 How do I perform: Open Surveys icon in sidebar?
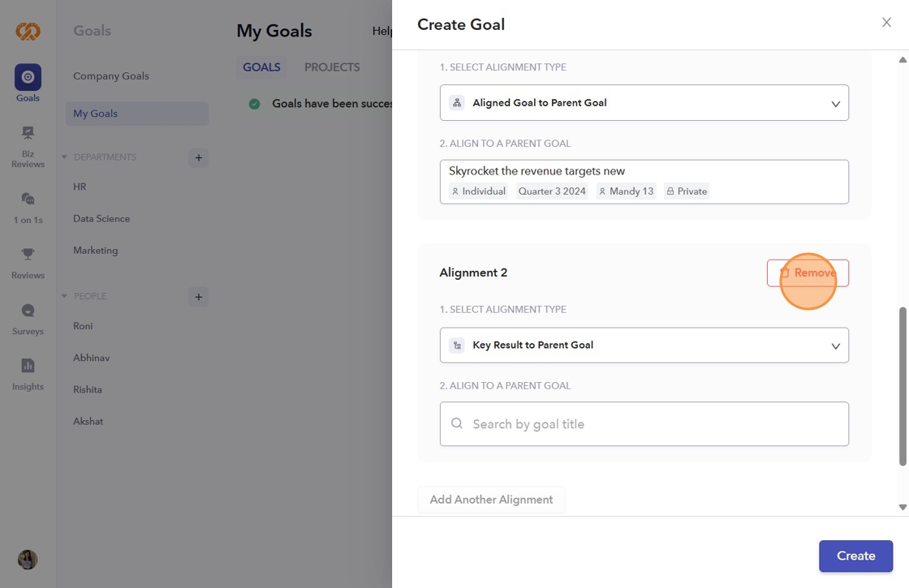click(x=28, y=311)
